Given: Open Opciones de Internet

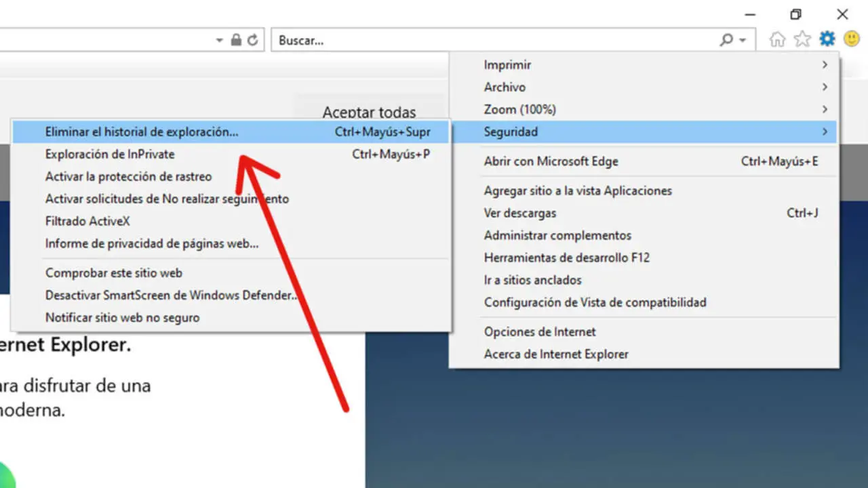Looking at the screenshot, I should tap(644, 332).
